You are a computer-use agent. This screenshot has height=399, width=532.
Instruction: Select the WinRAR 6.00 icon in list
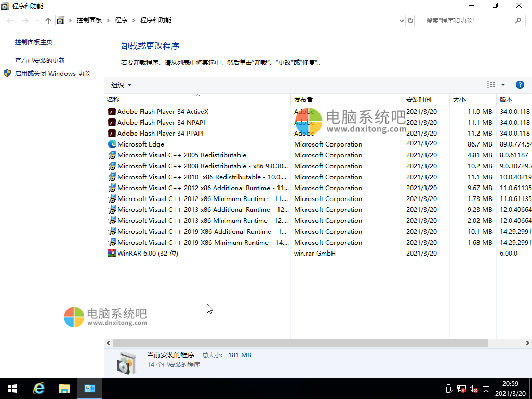point(112,253)
